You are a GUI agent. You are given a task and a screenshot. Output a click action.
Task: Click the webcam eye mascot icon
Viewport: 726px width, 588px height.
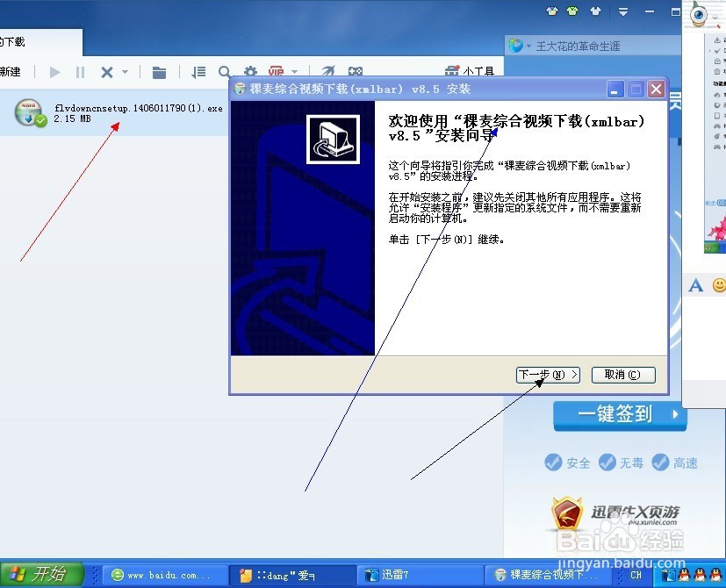click(699, 14)
